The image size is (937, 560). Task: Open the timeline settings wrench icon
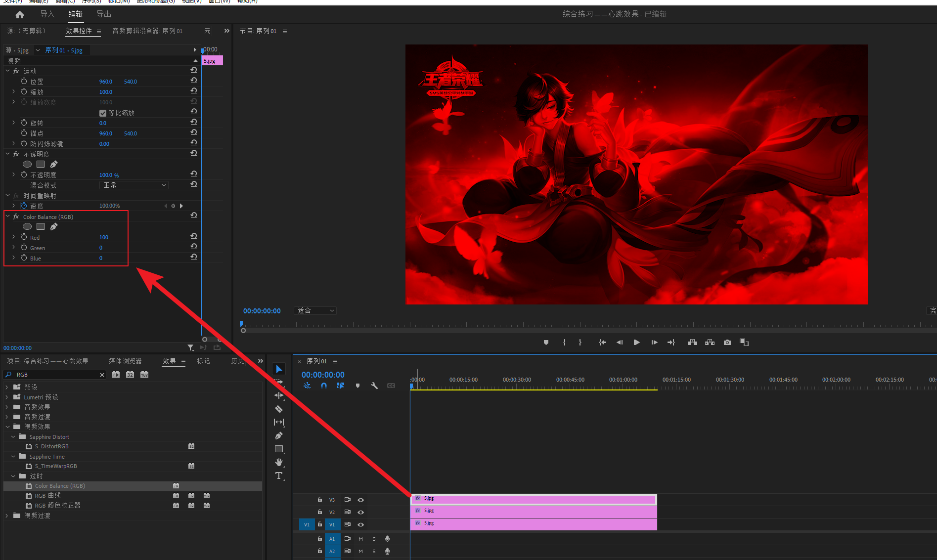(374, 386)
